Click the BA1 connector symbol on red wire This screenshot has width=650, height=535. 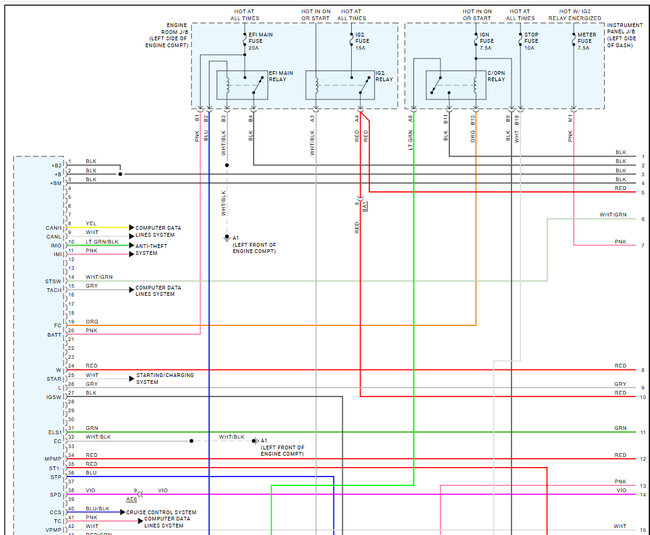point(360,200)
